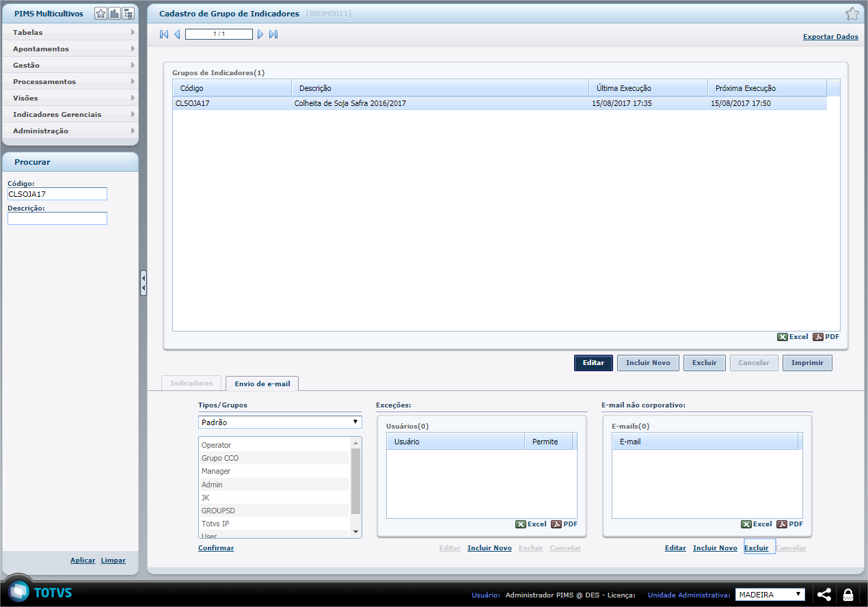Expand the Processamentos menu
Viewport: 868px width, 607px height.
(x=70, y=81)
